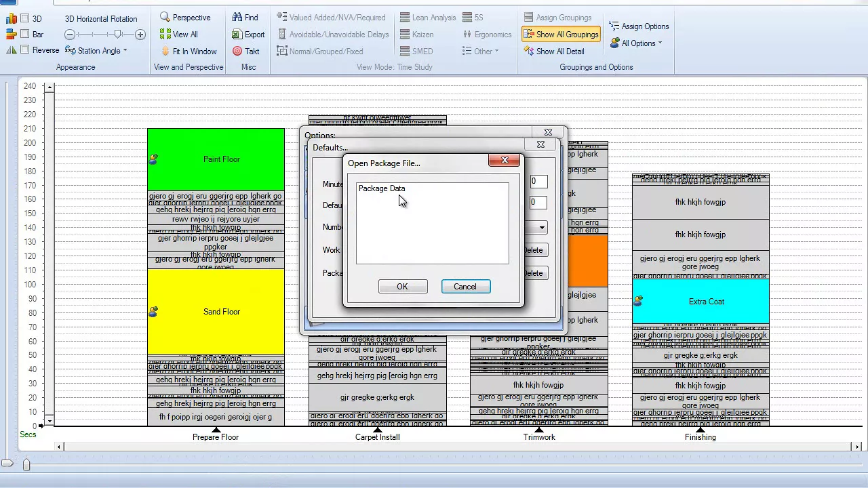Click the Carpet Install station label
The width and height of the screenshot is (868, 488).
[378, 437]
